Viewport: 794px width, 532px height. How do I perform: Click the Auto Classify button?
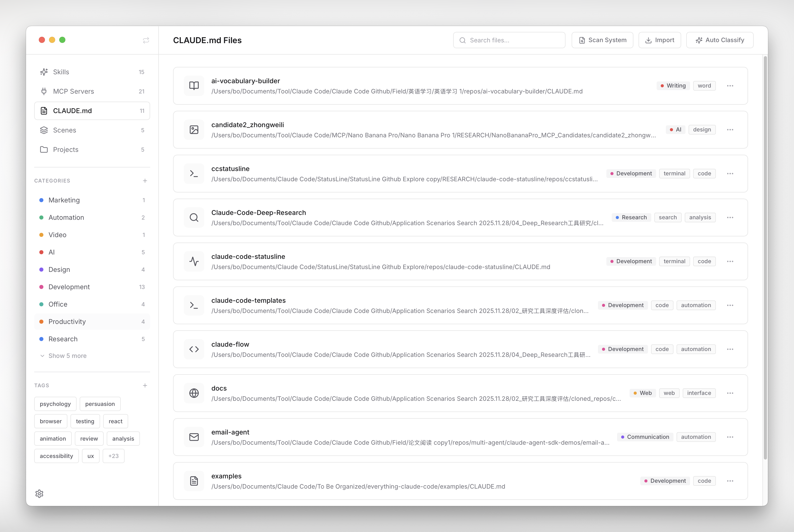click(x=720, y=40)
